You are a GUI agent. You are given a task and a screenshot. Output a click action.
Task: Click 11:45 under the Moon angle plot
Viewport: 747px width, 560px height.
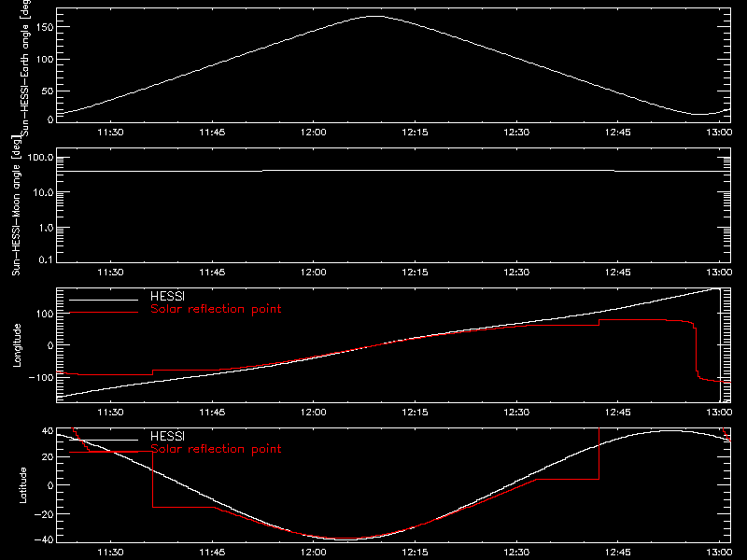point(212,273)
